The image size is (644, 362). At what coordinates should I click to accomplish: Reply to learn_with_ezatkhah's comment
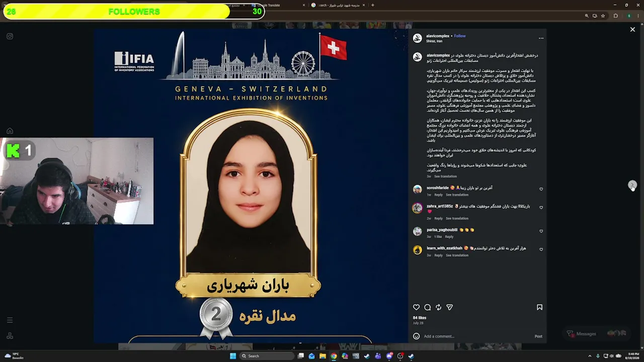pos(438,255)
